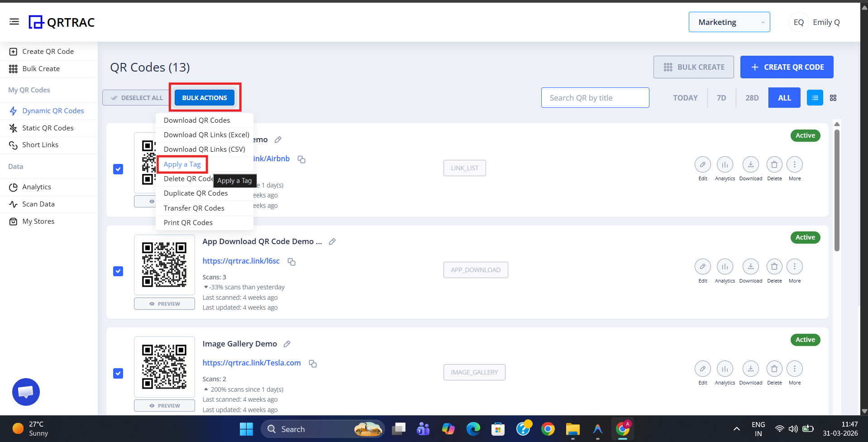The image size is (868, 442).
Task: Uncheck the Image Gallery Demo selection checkbox
Action: point(118,373)
